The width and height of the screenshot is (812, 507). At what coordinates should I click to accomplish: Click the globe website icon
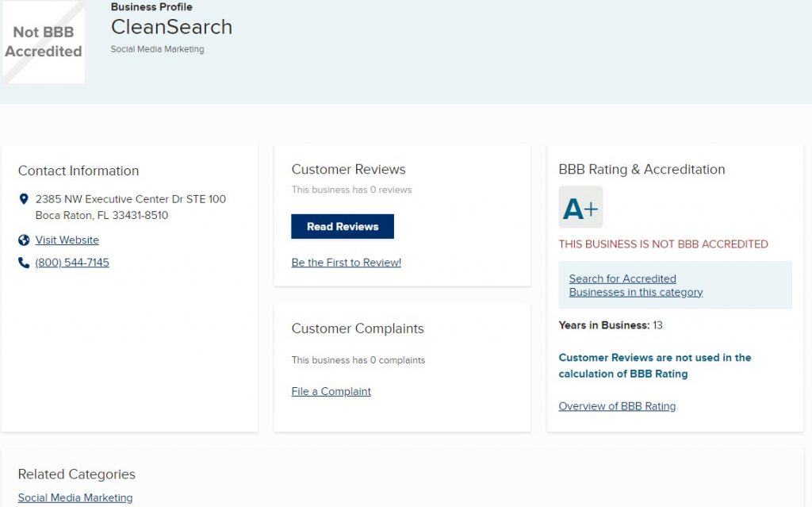click(x=23, y=240)
